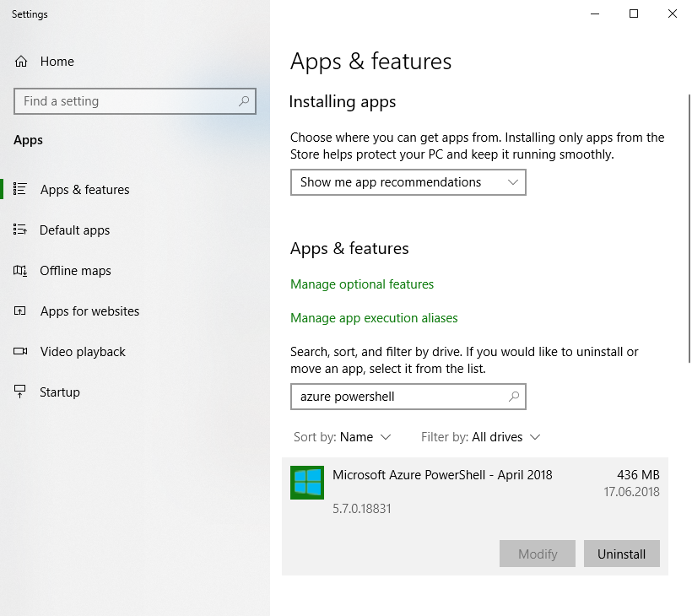Go to Startup settings page

point(60,392)
